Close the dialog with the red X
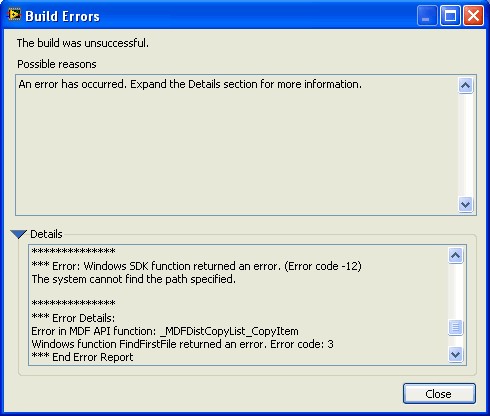Image resolution: width=490 pixels, height=416 pixels. 473,16
